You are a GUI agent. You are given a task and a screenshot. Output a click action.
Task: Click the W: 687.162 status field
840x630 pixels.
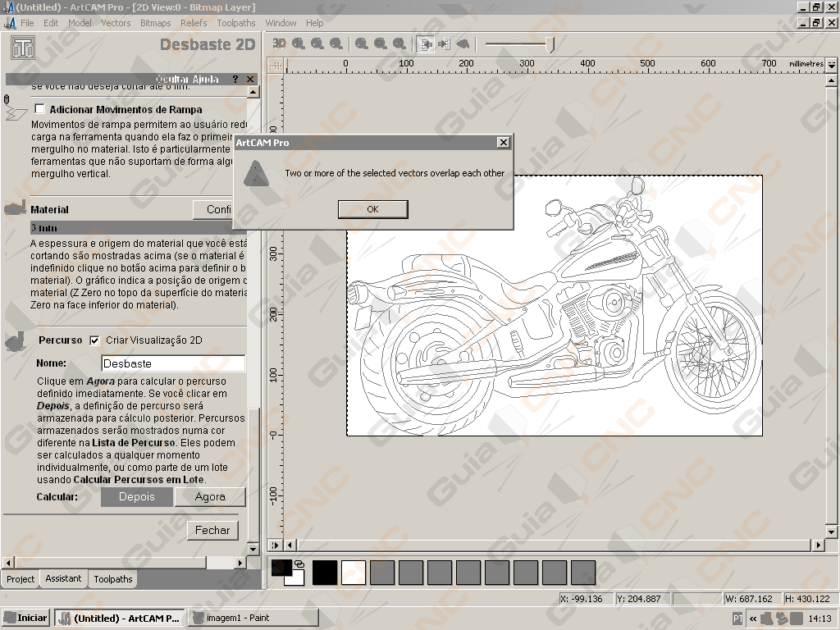coord(751,599)
